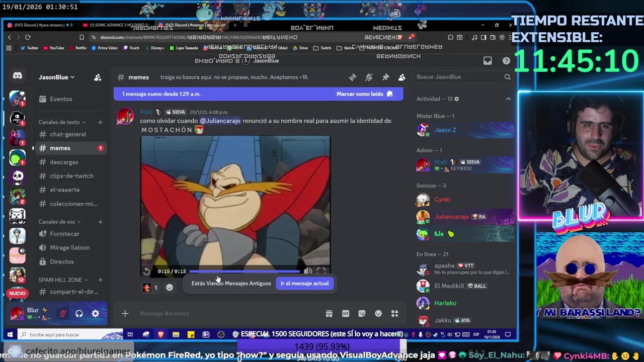Open the clips-de-twitch channel
This screenshot has width=644, height=362.
(x=70, y=176)
